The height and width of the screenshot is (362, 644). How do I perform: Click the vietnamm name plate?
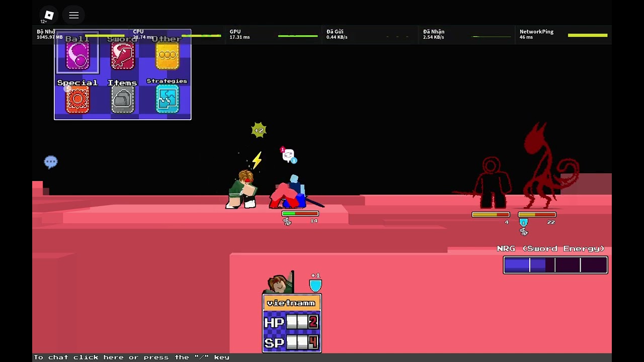coord(292,303)
